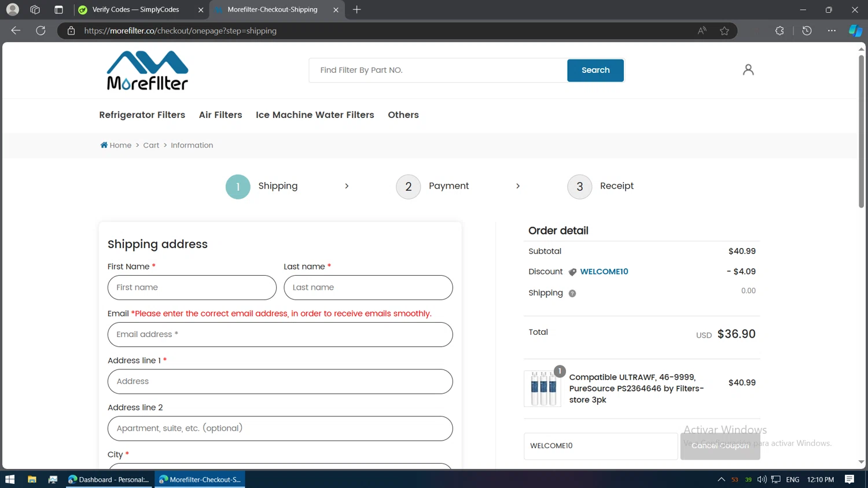
Task: Add page to favorites star
Action: (x=724, y=31)
